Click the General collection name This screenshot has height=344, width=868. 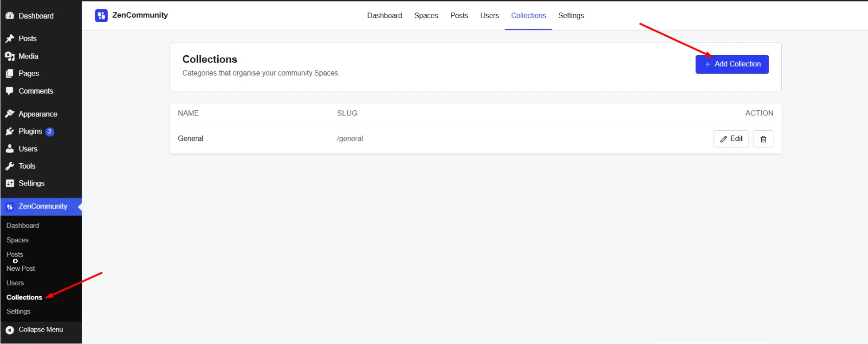190,139
